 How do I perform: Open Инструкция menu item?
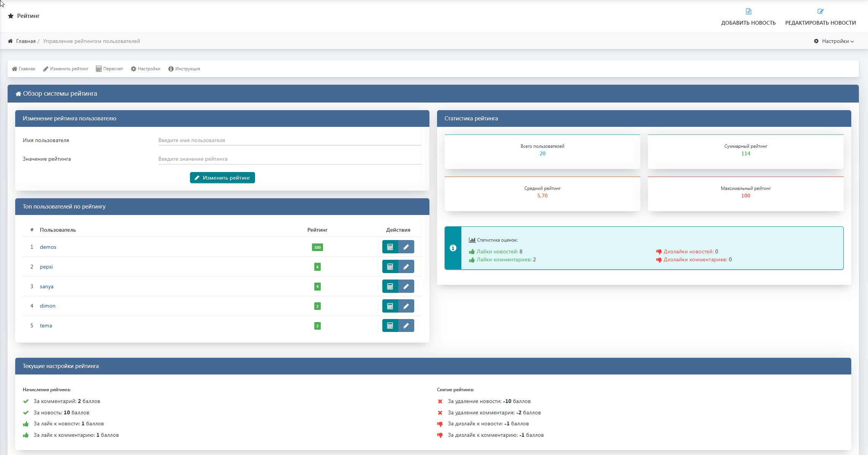pos(184,69)
